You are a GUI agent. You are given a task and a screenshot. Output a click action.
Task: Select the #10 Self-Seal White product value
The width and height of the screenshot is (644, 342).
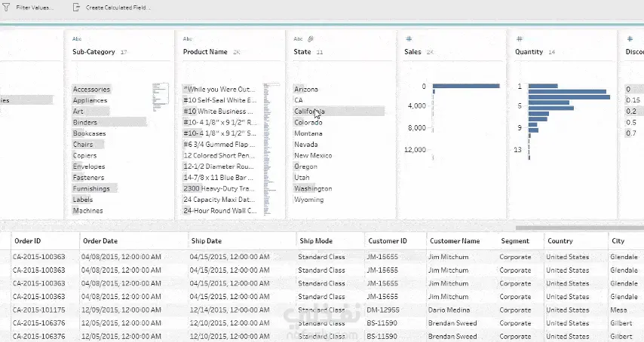[x=219, y=100]
